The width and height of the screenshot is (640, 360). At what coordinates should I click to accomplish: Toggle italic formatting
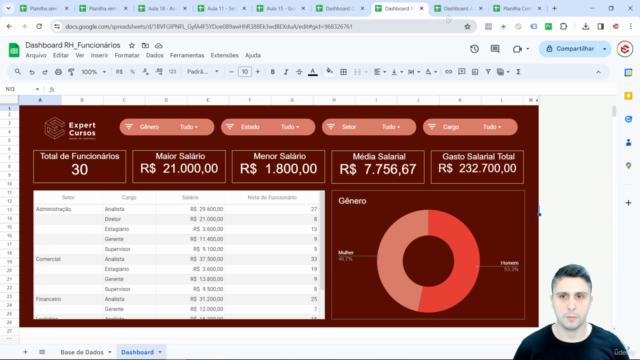click(286, 72)
